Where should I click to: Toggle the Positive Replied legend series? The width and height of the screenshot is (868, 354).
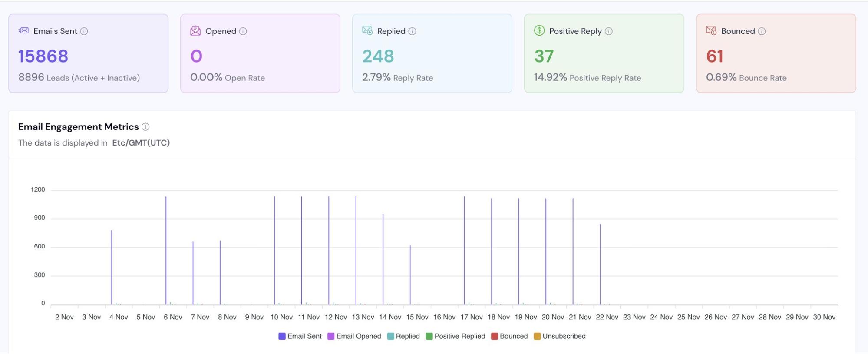point(455,336)
